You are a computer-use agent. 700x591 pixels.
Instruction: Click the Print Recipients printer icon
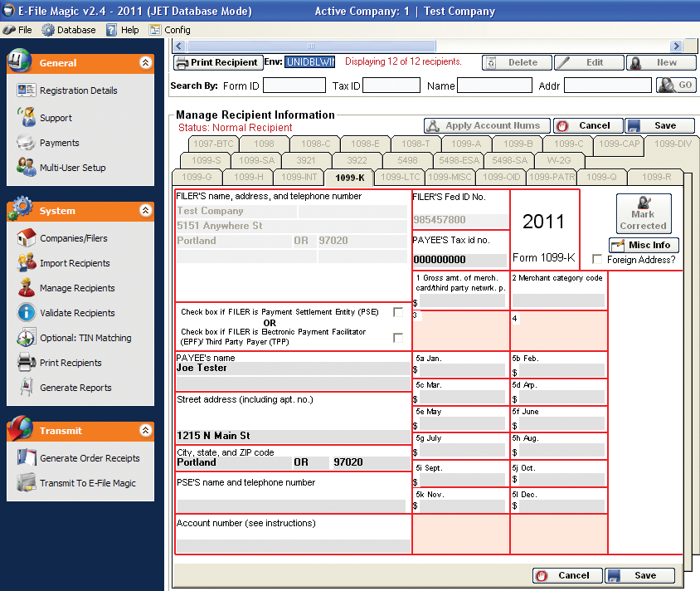pos(26,363)
